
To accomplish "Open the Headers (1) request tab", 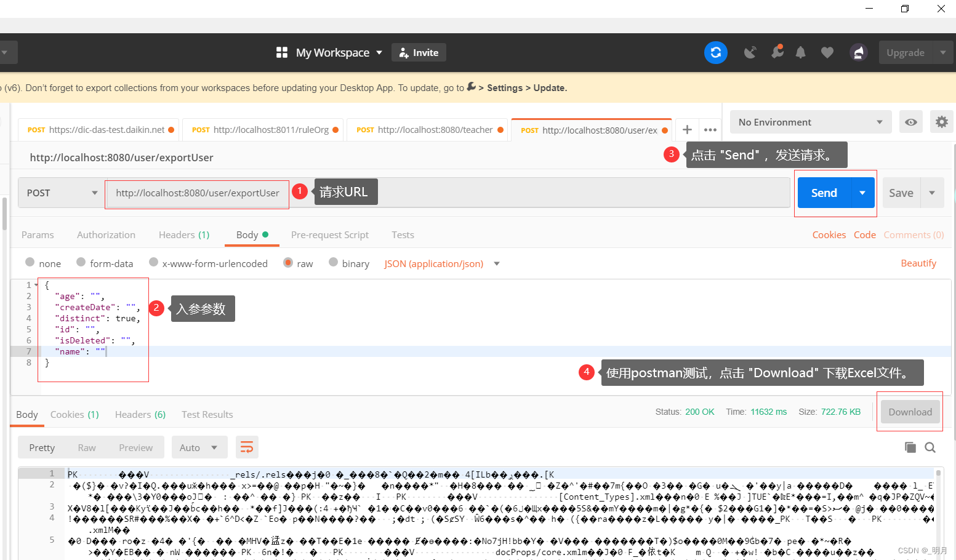I will [184, 234].
